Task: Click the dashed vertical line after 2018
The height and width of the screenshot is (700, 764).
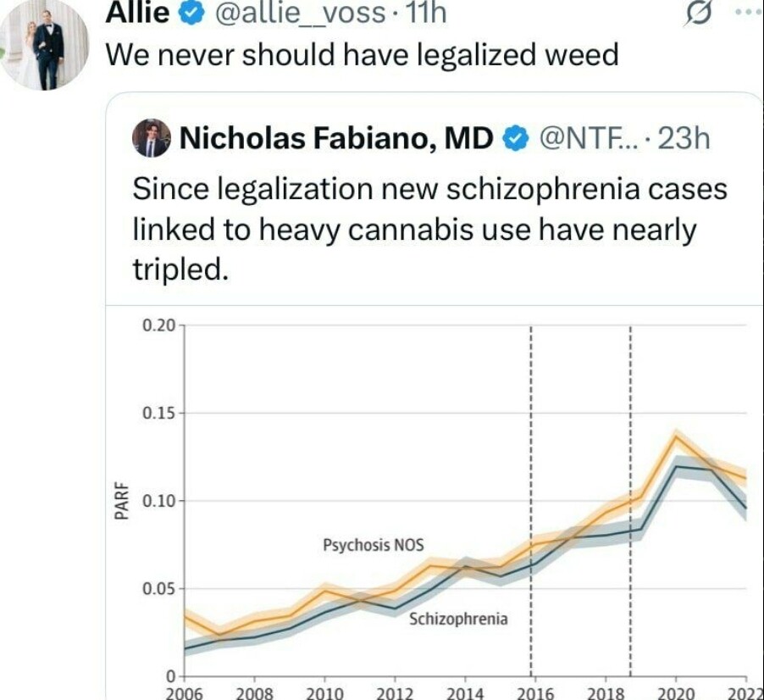Action: [x=631, y=424]
